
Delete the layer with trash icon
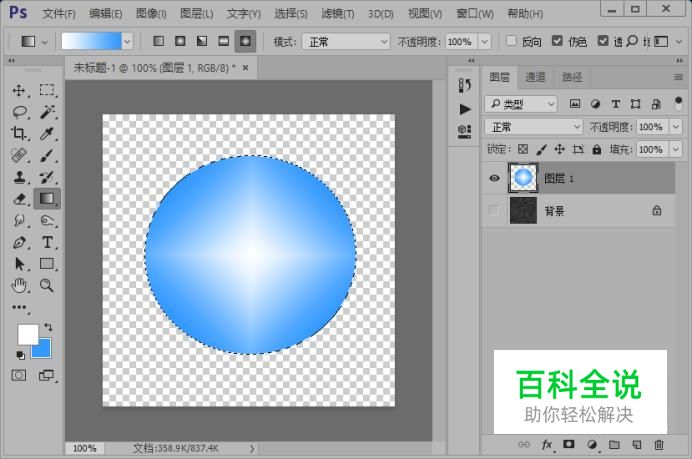(658, 444)
